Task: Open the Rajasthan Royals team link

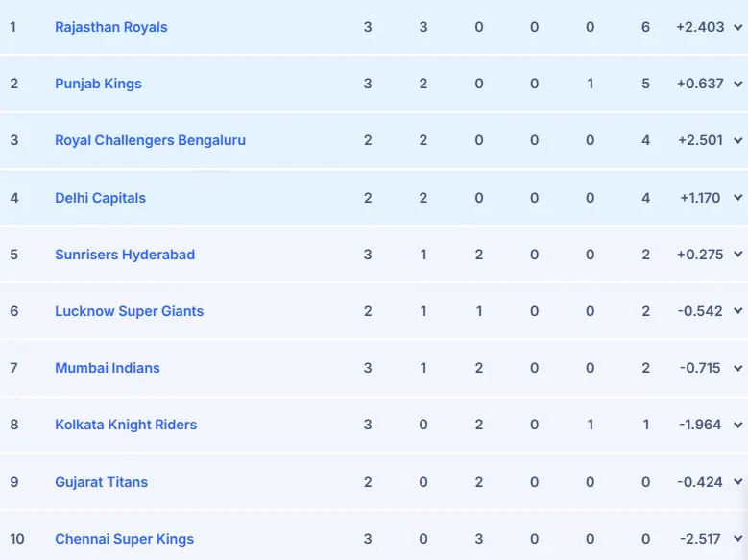Action: (111, 27)
